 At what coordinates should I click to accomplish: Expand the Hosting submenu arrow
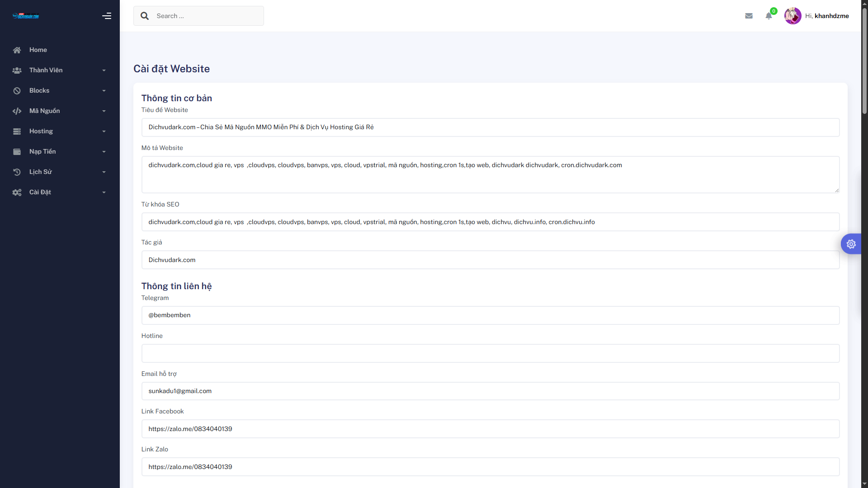pos(104,131)
